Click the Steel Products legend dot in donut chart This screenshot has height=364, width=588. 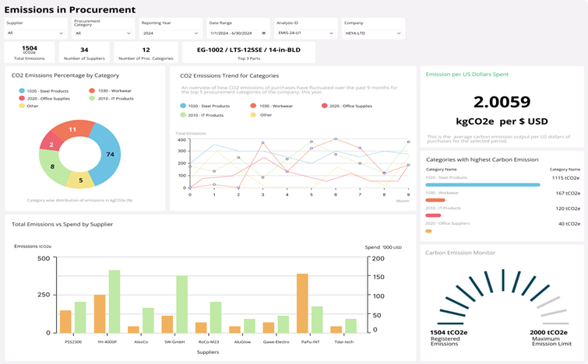coord(23,91)
